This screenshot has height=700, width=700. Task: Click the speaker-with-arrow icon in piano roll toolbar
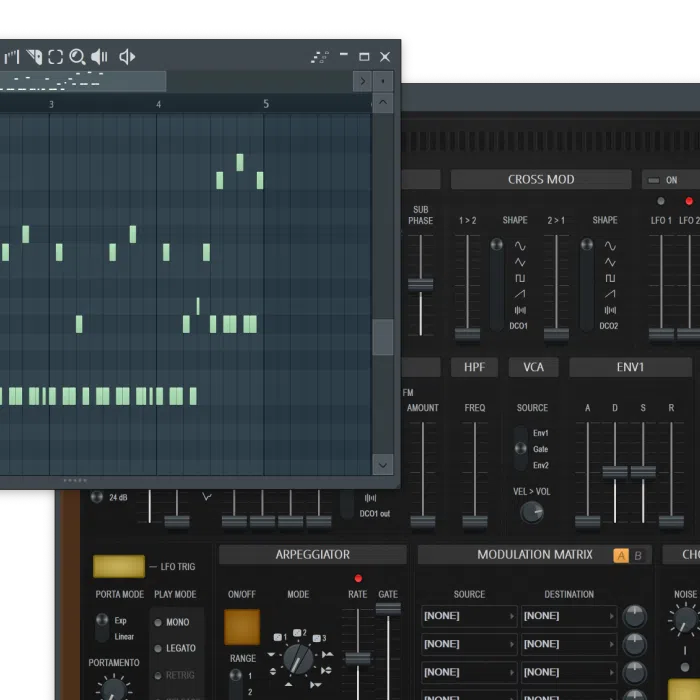pyautogui.click(x=127, y=57)
